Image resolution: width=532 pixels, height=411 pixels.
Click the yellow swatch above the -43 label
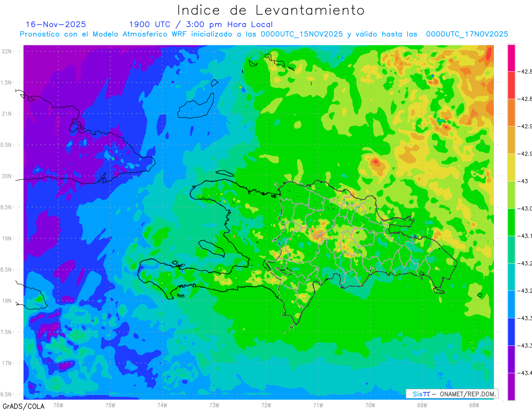(511, 167)
